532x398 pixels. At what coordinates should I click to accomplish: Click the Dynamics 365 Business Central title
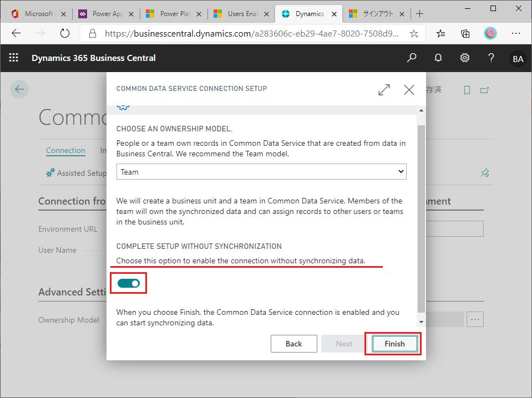click(x=94, y=58)
